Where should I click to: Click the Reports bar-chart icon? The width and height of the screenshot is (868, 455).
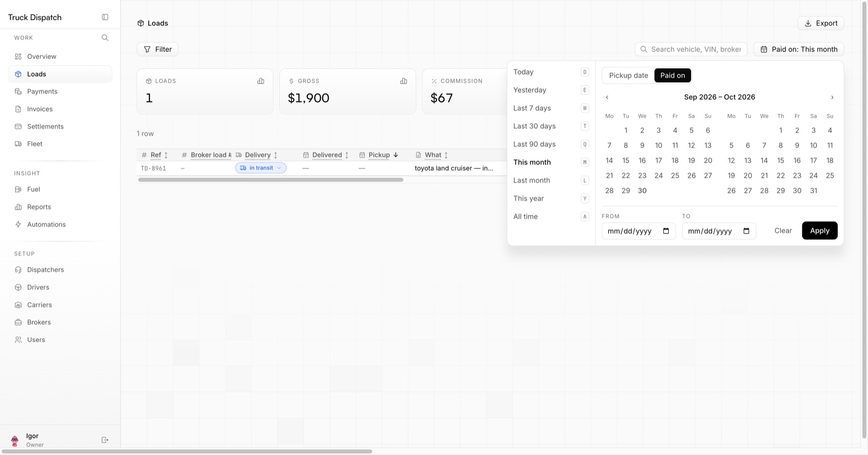coord(18,207)
